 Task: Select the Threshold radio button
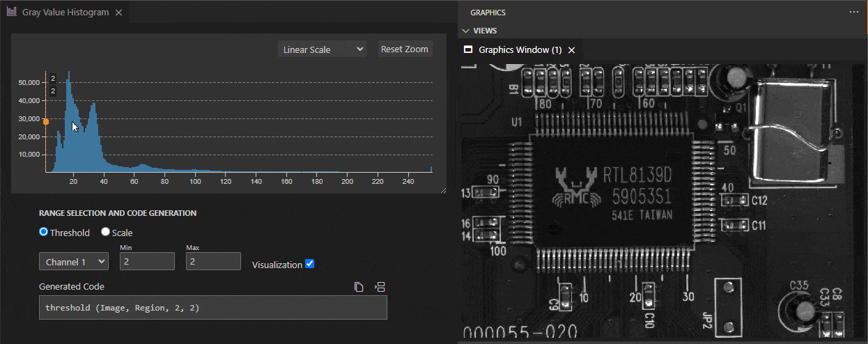tap(43, 233)
